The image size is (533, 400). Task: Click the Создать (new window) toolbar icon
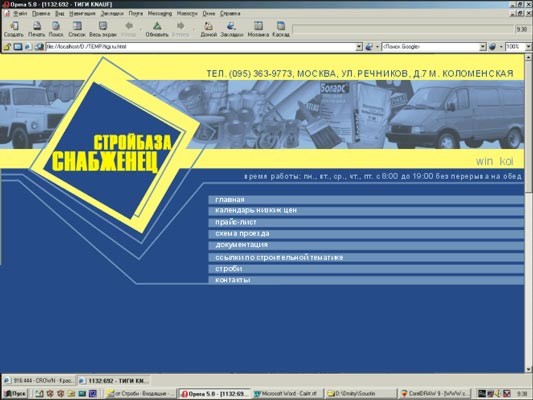click(x=14, y=29)
